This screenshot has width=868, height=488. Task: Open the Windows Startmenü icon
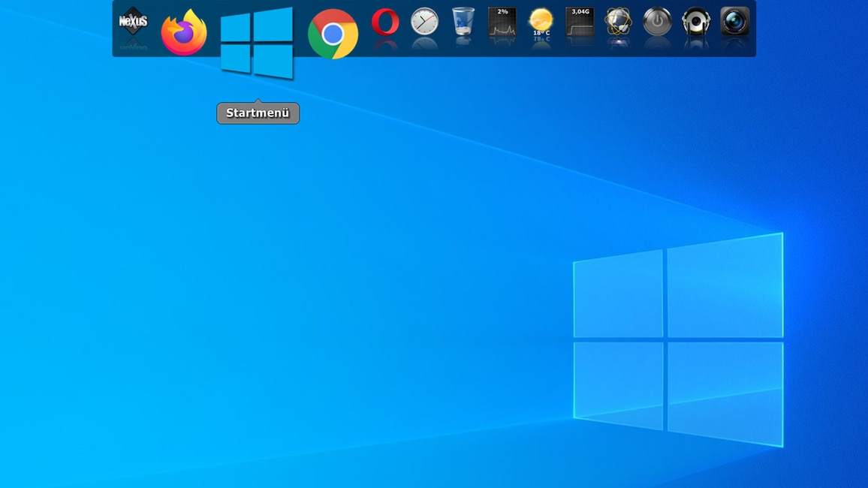point(256,43)
